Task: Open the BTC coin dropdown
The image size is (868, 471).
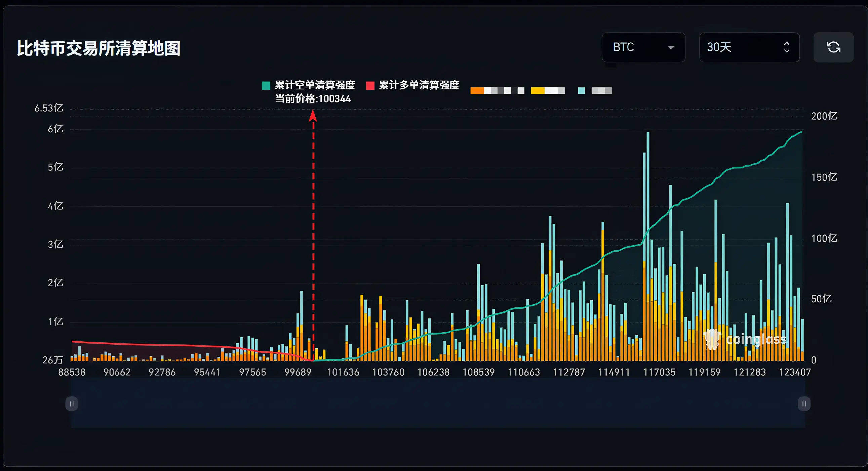Action: click(643, 47)
